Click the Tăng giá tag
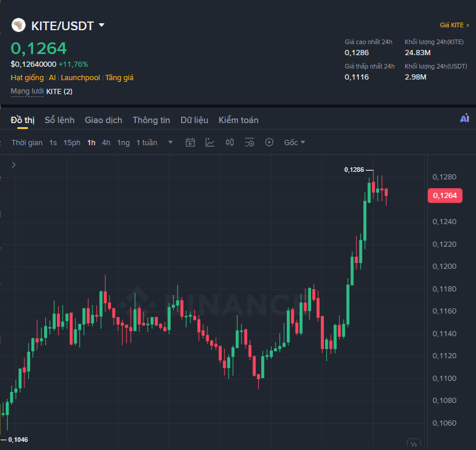Viewport: 476px width, 450px height. click(x=120, y=78)
